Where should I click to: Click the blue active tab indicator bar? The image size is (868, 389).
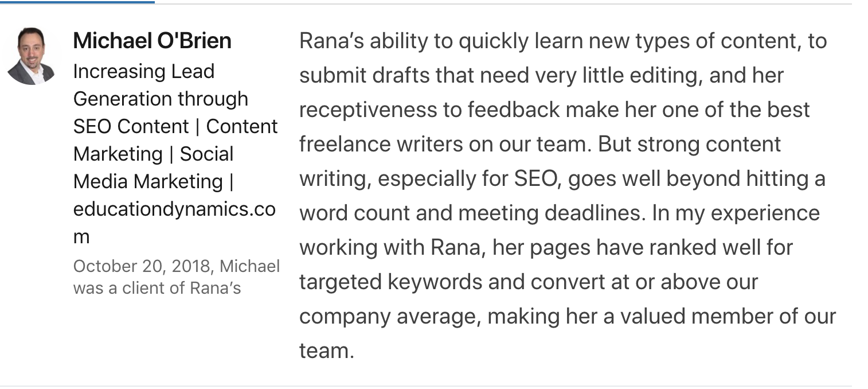tap(77, 2)
